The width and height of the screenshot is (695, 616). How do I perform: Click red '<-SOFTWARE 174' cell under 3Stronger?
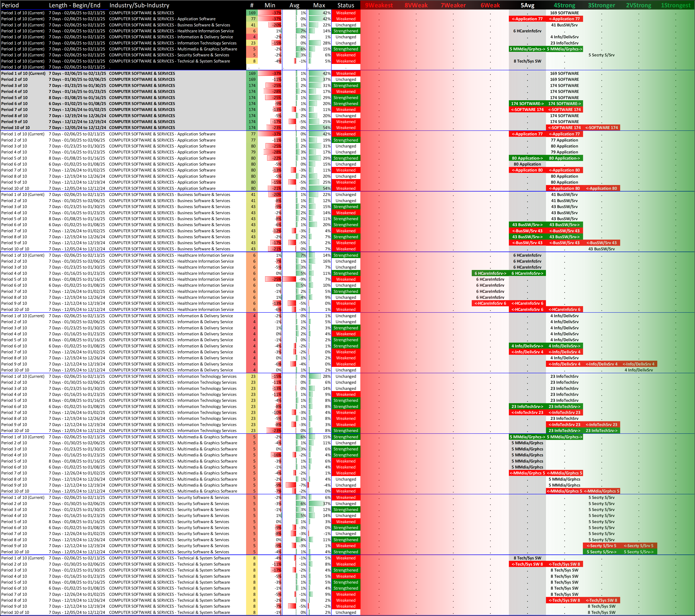[601, 128]
